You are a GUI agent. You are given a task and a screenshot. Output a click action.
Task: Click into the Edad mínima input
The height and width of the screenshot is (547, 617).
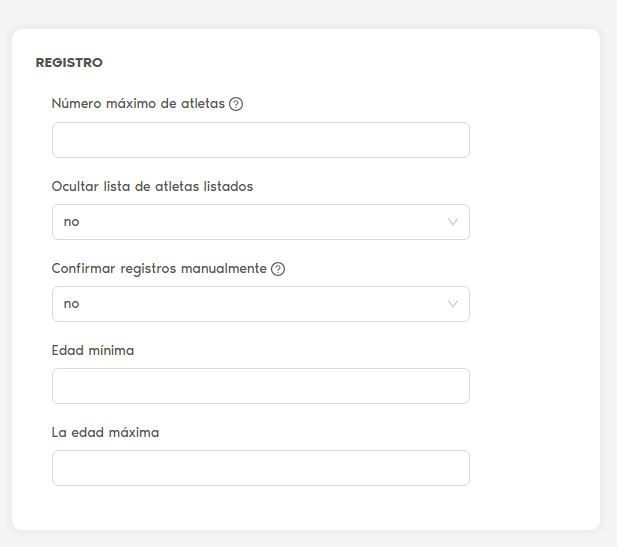pos(260,386)
